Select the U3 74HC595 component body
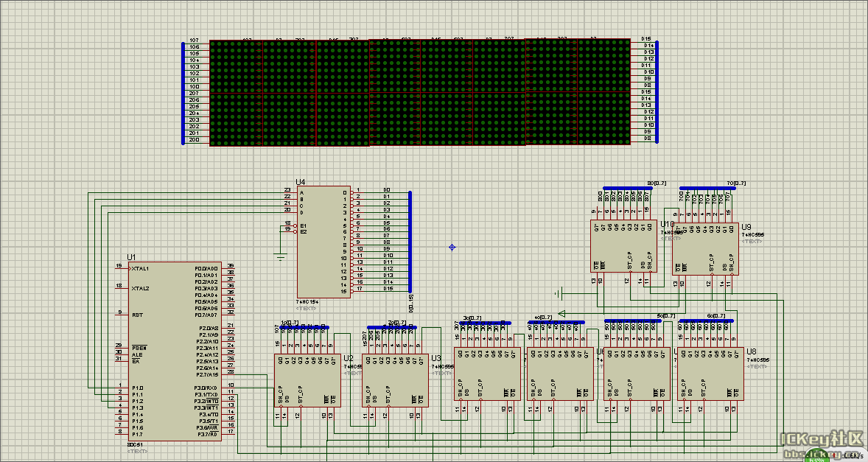 point(395,381)
